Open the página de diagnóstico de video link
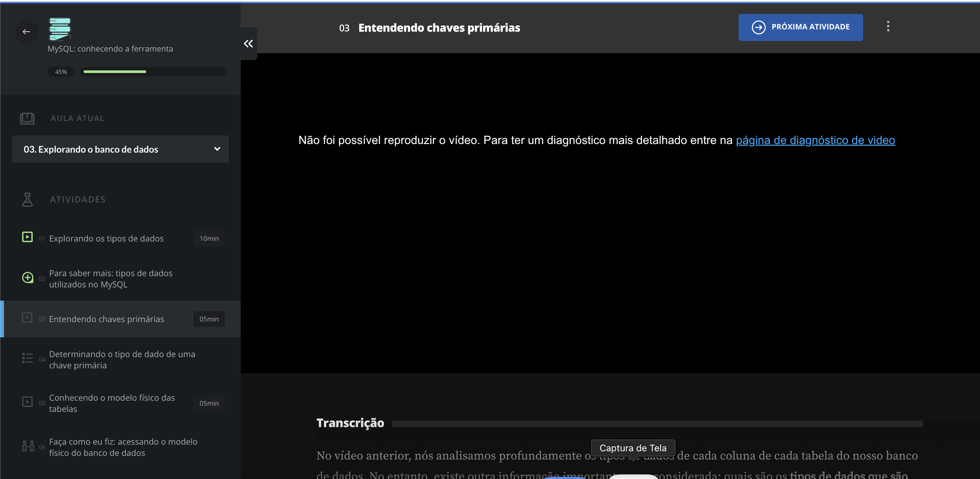Screen dimensions: 980x479 (815, 140)
